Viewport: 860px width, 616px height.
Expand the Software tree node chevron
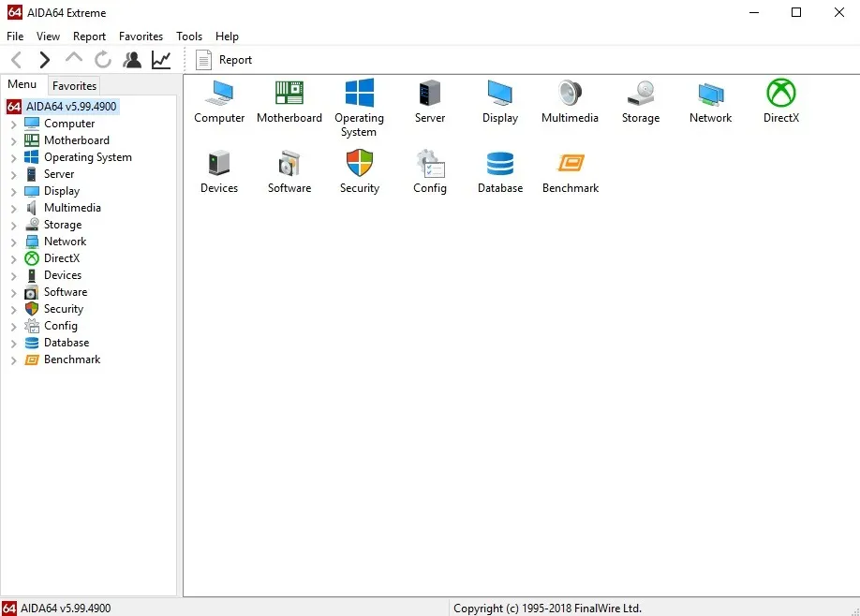pyautogui.click(x=14, y=293)
